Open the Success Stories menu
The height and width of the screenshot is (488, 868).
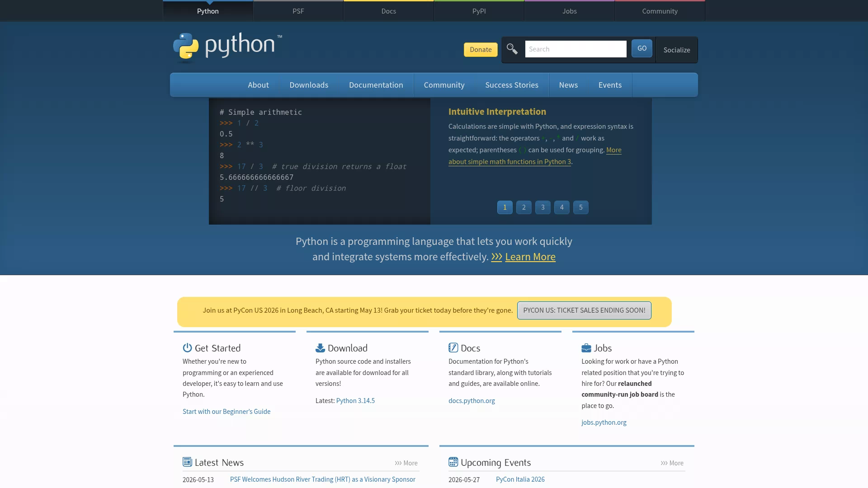pyautogui.click(x=512, y=85)
